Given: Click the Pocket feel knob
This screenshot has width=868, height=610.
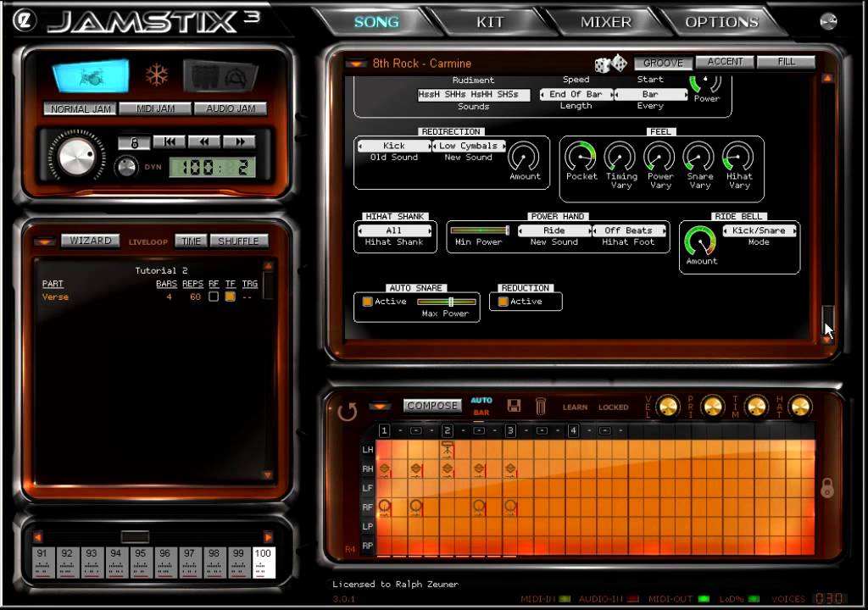Looking at the screenshot, I should [x=580, y=156].
